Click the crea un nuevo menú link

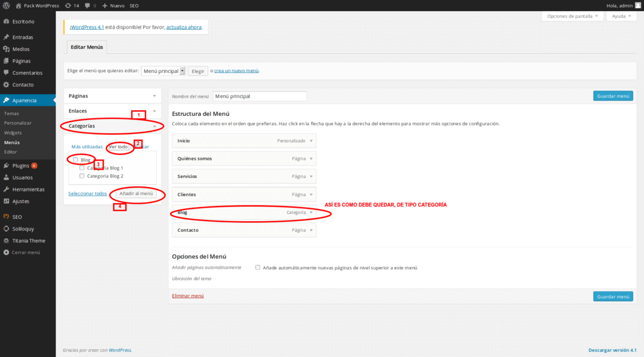pos(236,71)
